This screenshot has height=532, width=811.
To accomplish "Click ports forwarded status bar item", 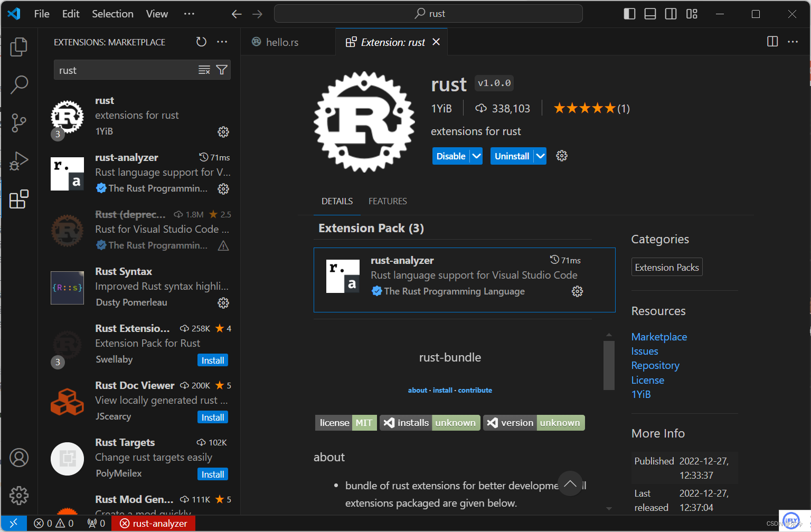I will pyautogui.click(x=97, y=523).
